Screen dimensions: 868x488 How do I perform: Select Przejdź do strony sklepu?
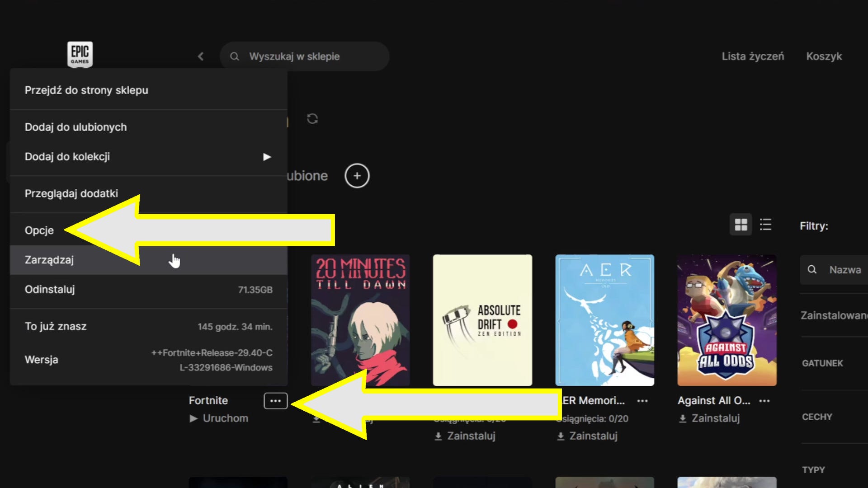(x=149, y=90)
